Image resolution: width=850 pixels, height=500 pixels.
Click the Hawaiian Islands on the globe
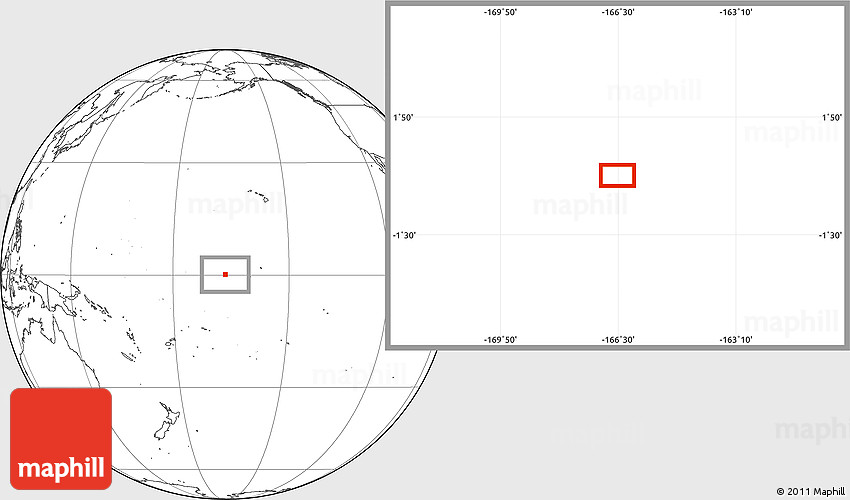pyautogui.click(x=260, y=195)
